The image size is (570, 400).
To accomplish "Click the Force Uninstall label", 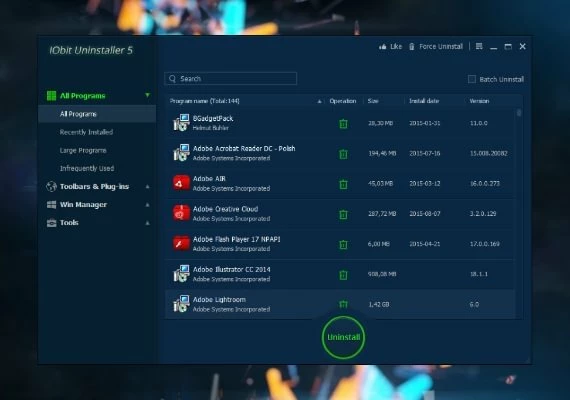I will coord(441,47).
